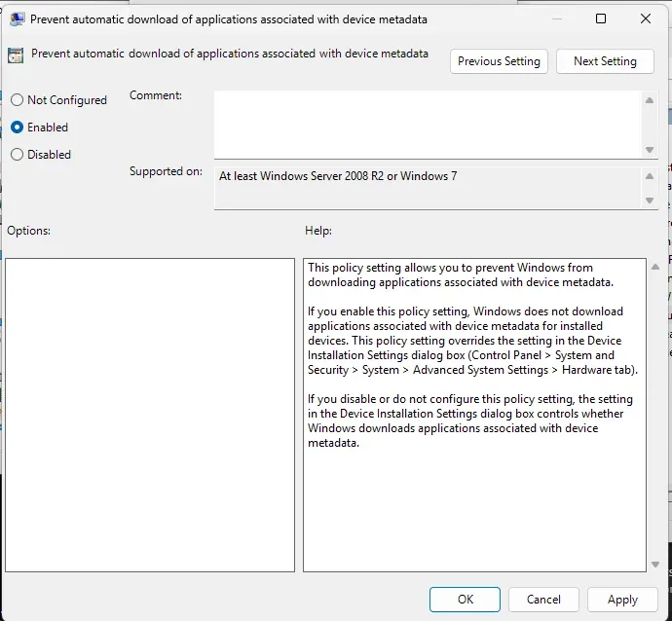Image resolution: width=672 pixels, height=621 pixels.
Task: Confirm changes with OK button
Action: (465, 600)
